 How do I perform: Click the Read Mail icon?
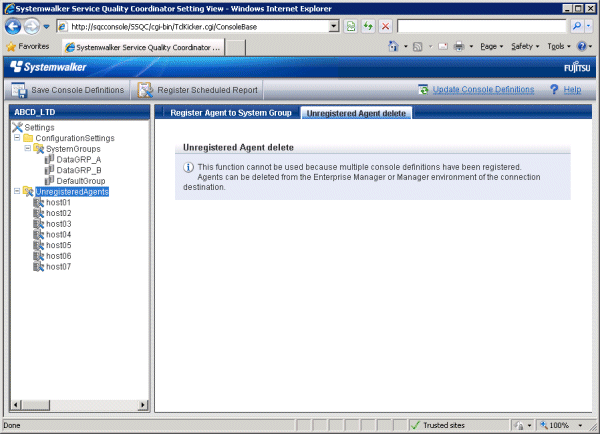[443, 47]
